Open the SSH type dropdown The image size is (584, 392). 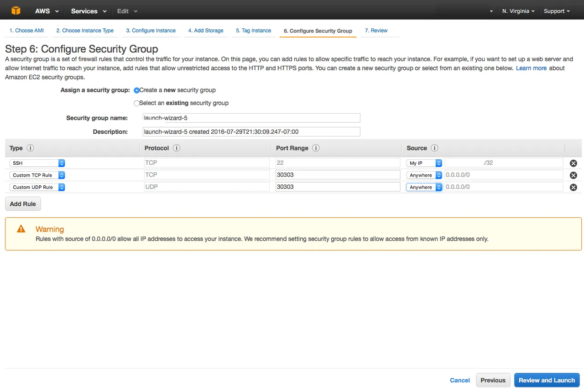pos(37,163)
